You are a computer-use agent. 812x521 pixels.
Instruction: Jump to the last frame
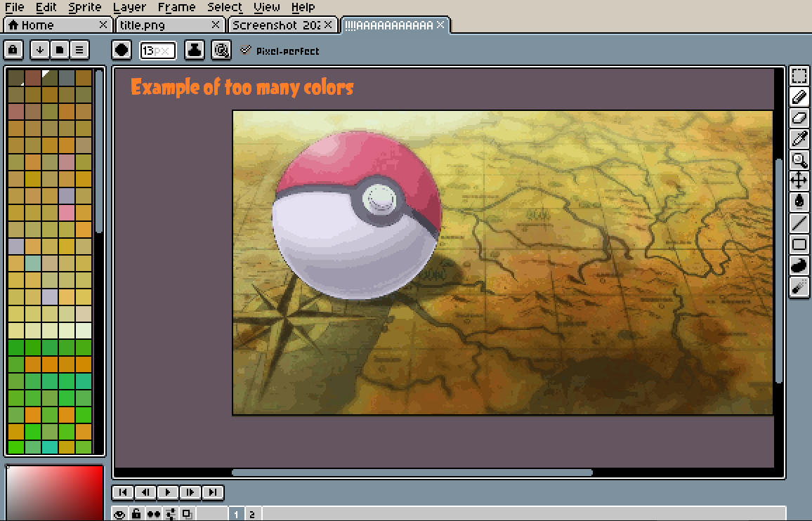pyautogui.click(x=212, y=492)
